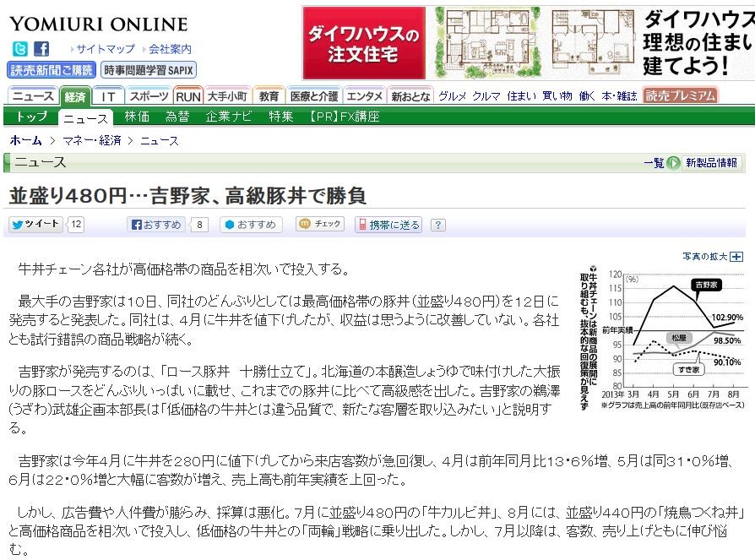Open the クルマ link
755x560 pixels.
(x=486, y=96)
